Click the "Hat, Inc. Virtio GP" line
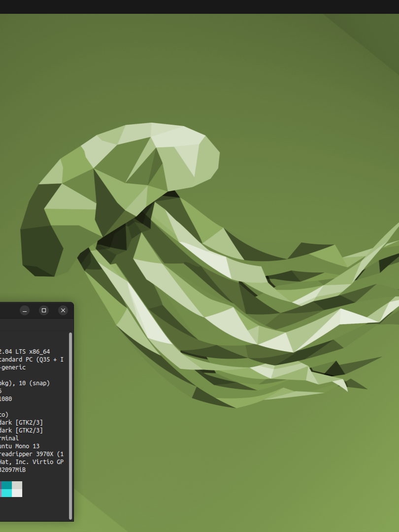The height and width of the screenshot is (532, 399). click(32, 462)
